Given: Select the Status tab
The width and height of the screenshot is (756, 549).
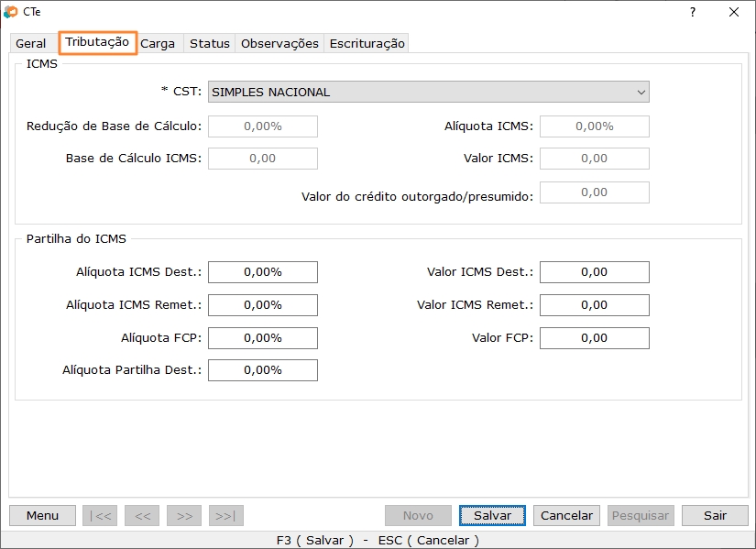Looking at the screenshot, I should pos(210,43).
